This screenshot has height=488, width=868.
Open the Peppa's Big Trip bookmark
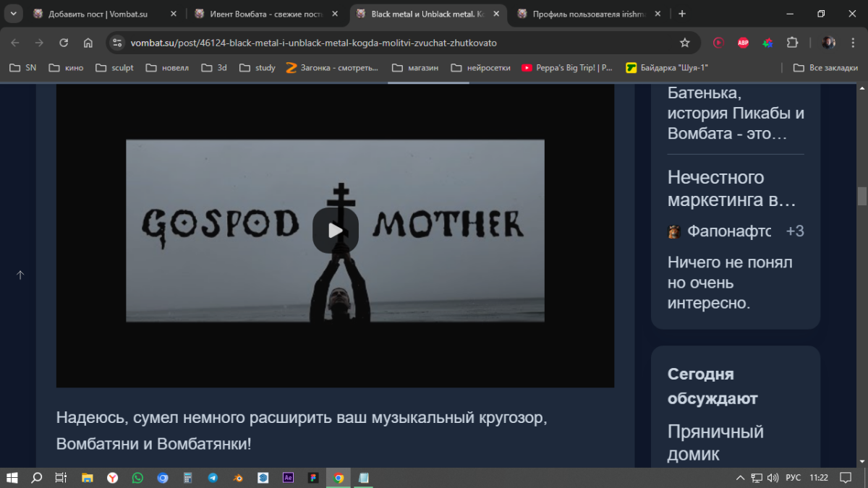tap(568, 68)
